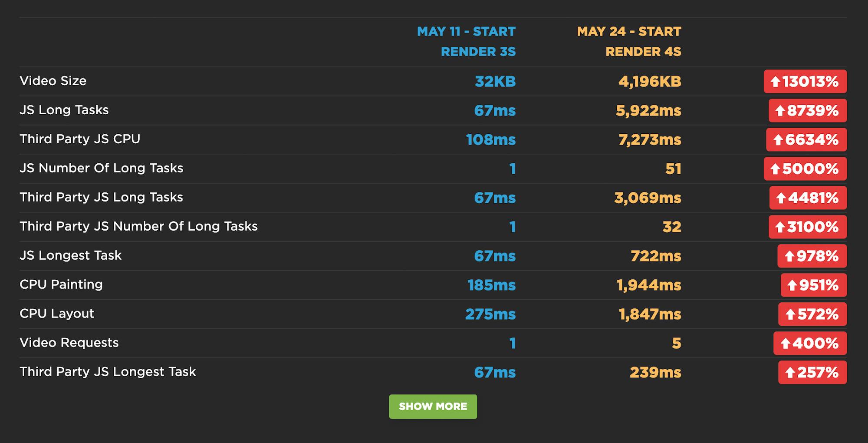Image resolution: width=868 pixels, height=443 pixels.
Task: Click the 8739% increase badge
Action: point(807,111)
